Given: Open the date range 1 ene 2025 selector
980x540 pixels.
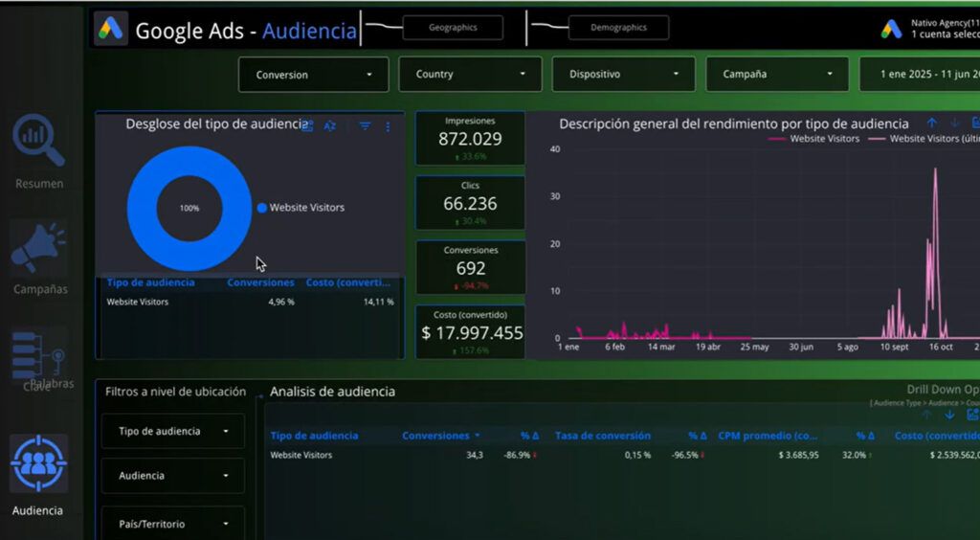Looking at the screenshot, I should click(x=920, y=74).
